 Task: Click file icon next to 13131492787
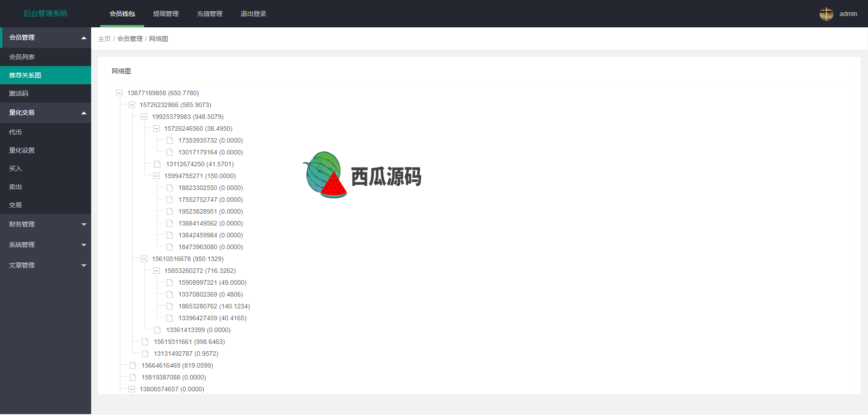[145, 354]
